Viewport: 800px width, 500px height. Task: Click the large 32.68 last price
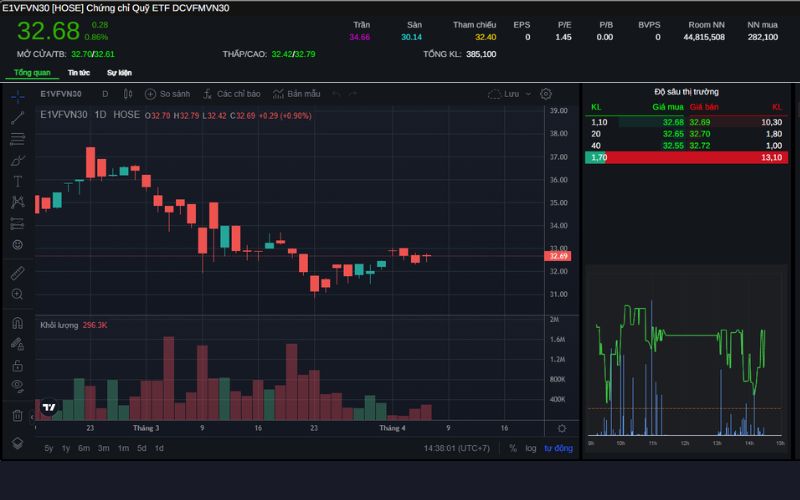pyautogui.click(x=48, y=31)
